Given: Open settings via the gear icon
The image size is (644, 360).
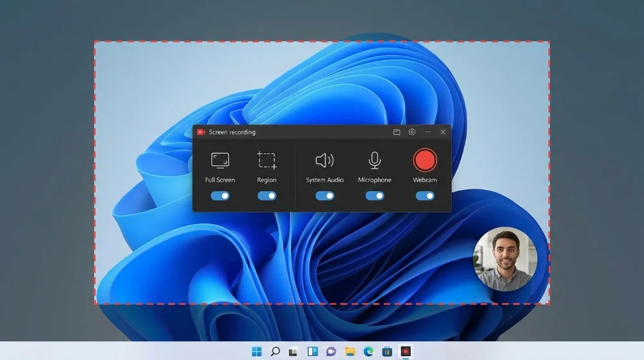Looking at the screenshot, I should tap(412, 132).
